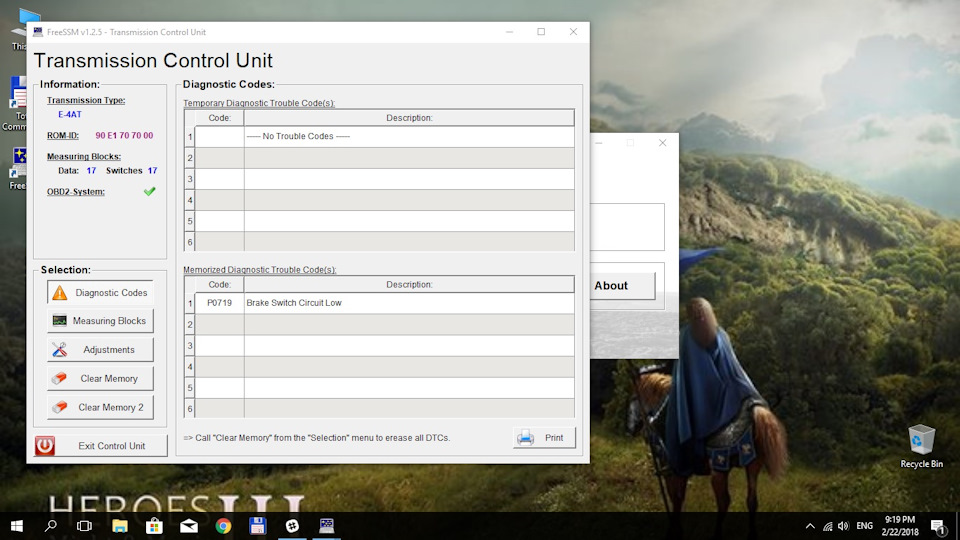The height and width of the screenshot is (540, 960).
Task: Click the FreeSSM title bar icon
Action: [38, 32]
